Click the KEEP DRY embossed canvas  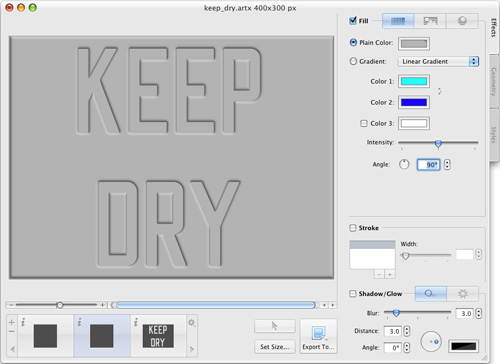[171, 157]
